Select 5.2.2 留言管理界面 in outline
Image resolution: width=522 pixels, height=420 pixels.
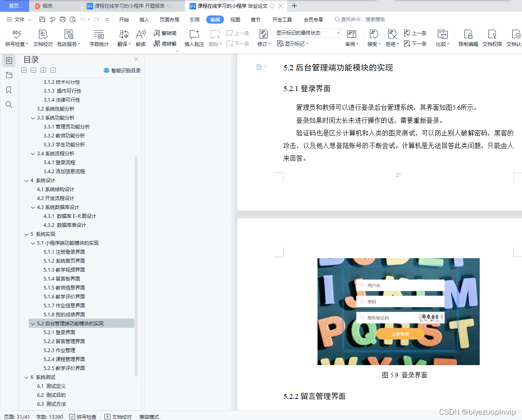pyautogui.click(x=64, y=342)
